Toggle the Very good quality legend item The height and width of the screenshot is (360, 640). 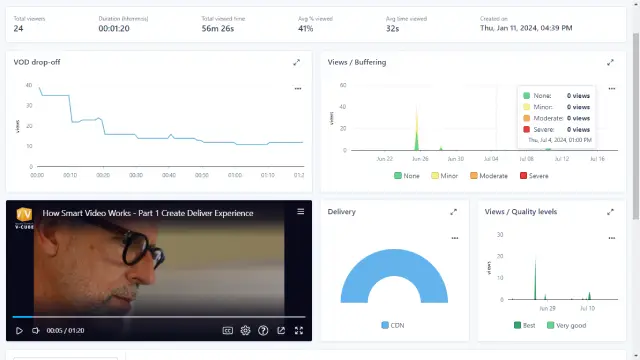(x=567, y=325)
